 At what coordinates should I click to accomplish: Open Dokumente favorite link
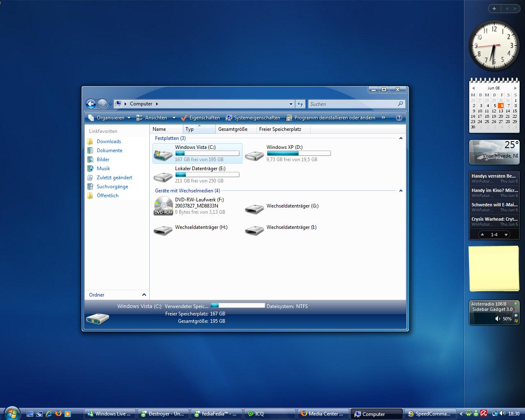[110, 151]
